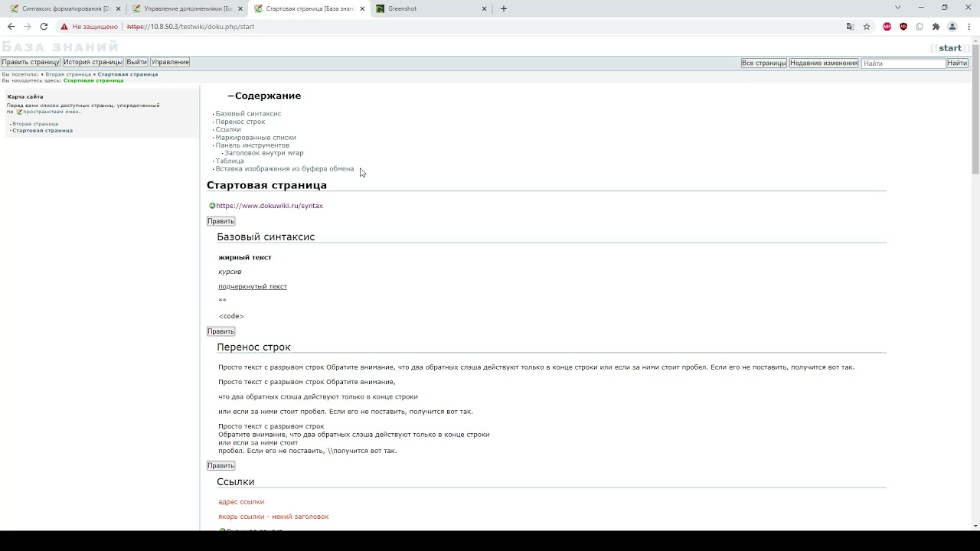Image resolution: width=980 pixels, height=551 pixels.
Task: Click the start page title link
Action: click(950, 48)
